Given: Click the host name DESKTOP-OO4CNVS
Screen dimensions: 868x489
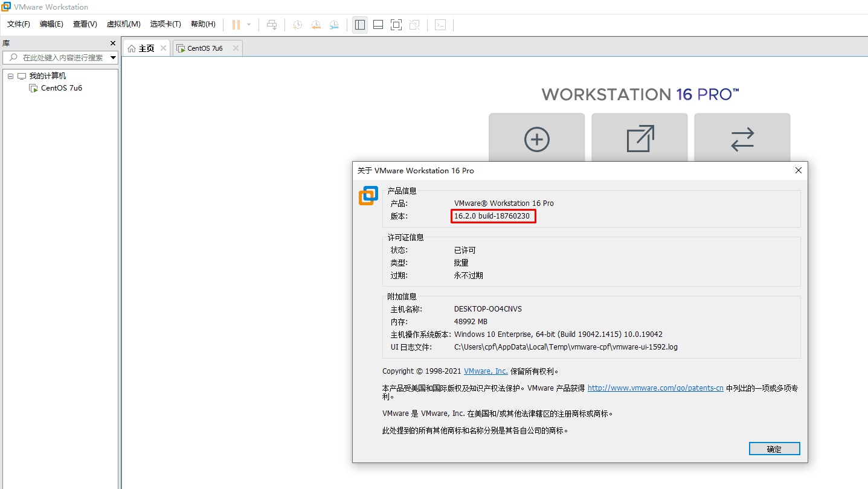Looking at the screenshot, I should pos(488,309).
